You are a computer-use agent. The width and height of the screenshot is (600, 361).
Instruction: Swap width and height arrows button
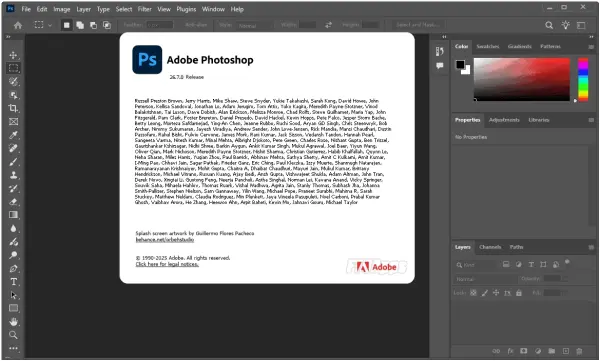(x=328, y=25)
